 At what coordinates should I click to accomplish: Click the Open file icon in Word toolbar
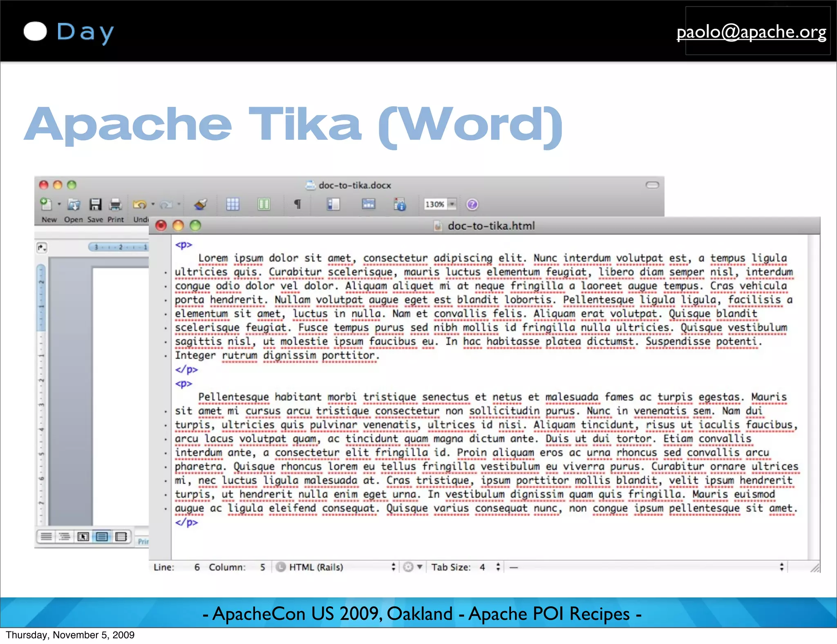tap(74, 204)
